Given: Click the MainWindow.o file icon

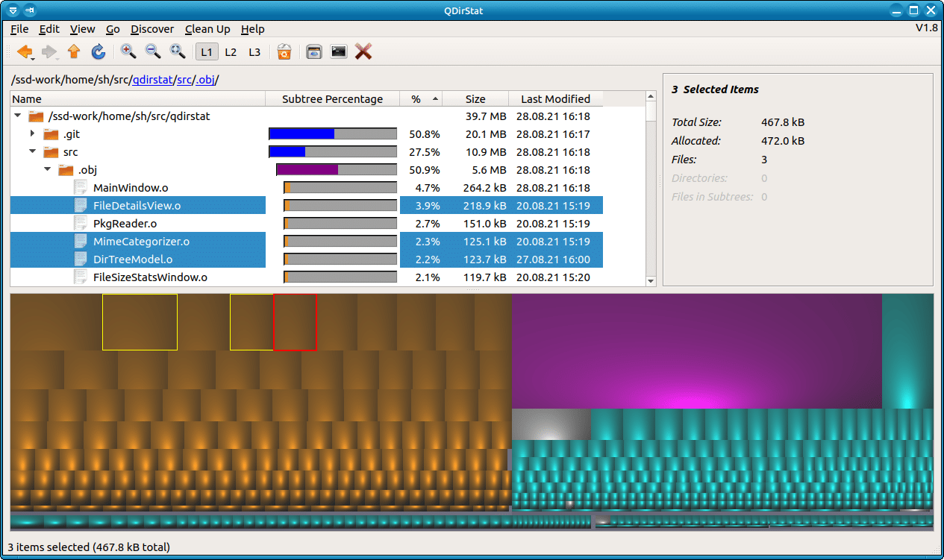Looking at the screenshot, I should tap(81, 188).
